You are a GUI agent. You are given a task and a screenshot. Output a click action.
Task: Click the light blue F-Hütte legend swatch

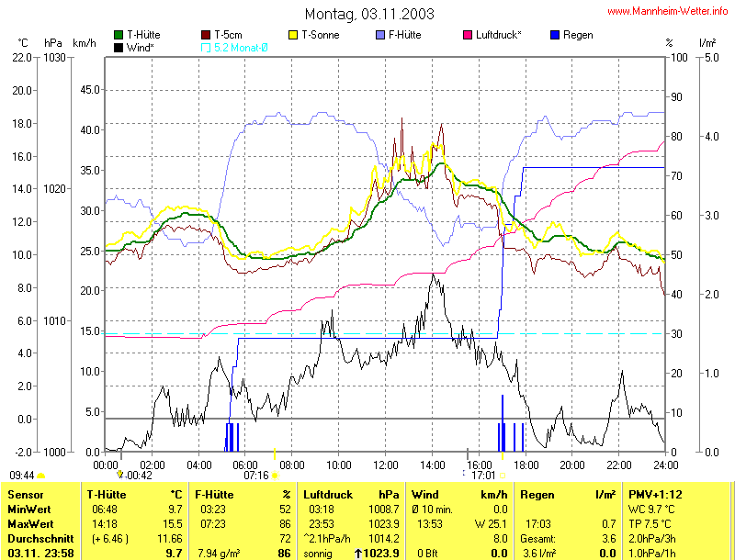(380, 35)
